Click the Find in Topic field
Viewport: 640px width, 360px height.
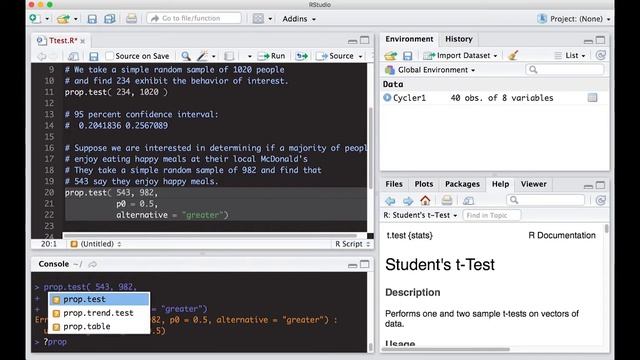tap(491, 215)
